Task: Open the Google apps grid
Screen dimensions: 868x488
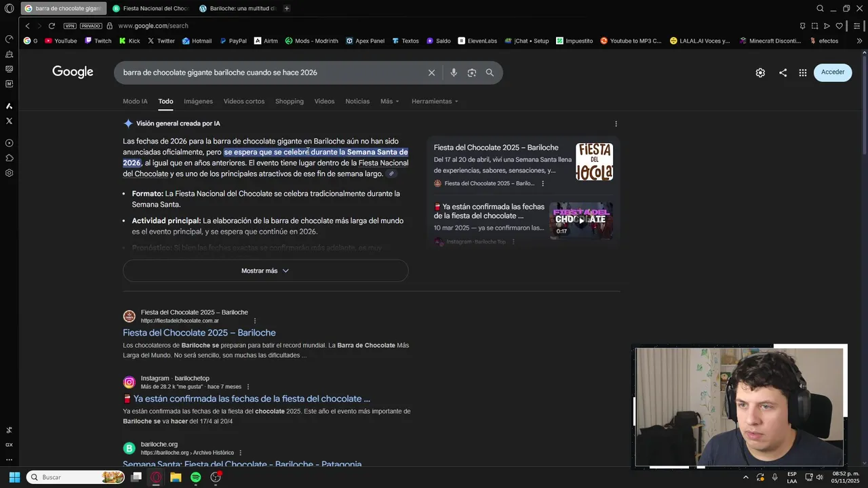Action: coord(803,73)
